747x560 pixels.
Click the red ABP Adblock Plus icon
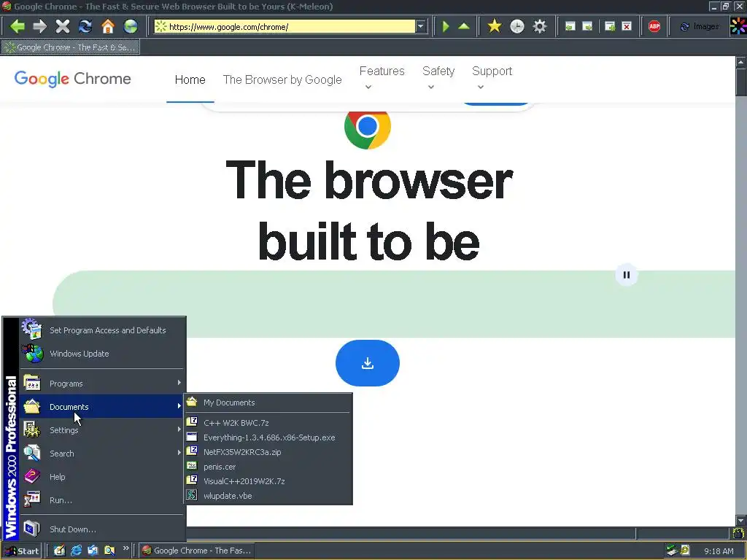coord(654,26)
